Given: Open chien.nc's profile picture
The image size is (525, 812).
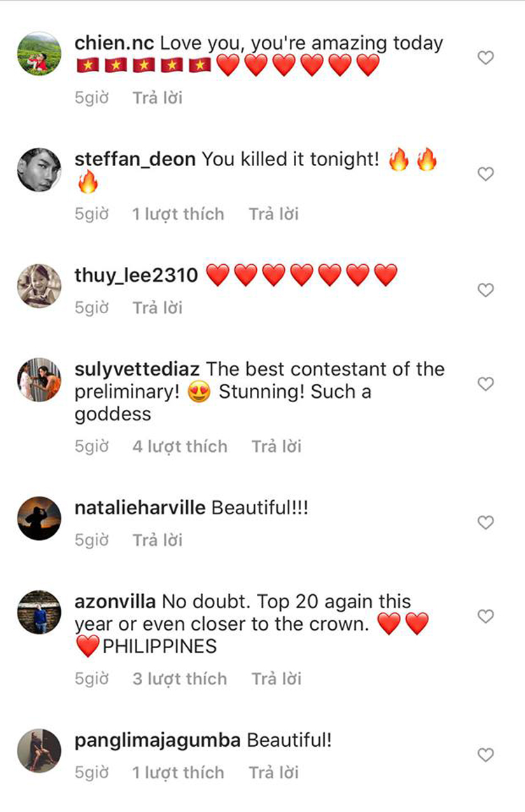Looking at the screenshot, I should click(39, 53).
